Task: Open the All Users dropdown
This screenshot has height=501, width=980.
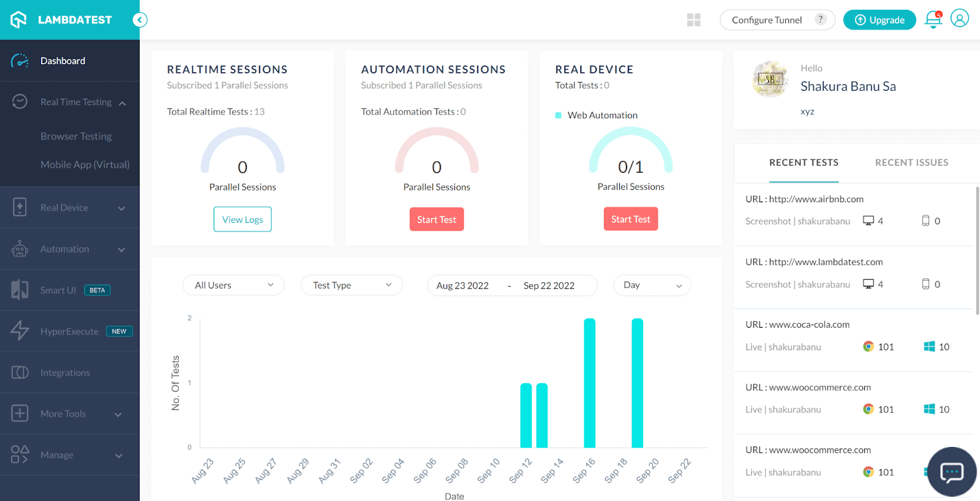Action: pos(233,285)
